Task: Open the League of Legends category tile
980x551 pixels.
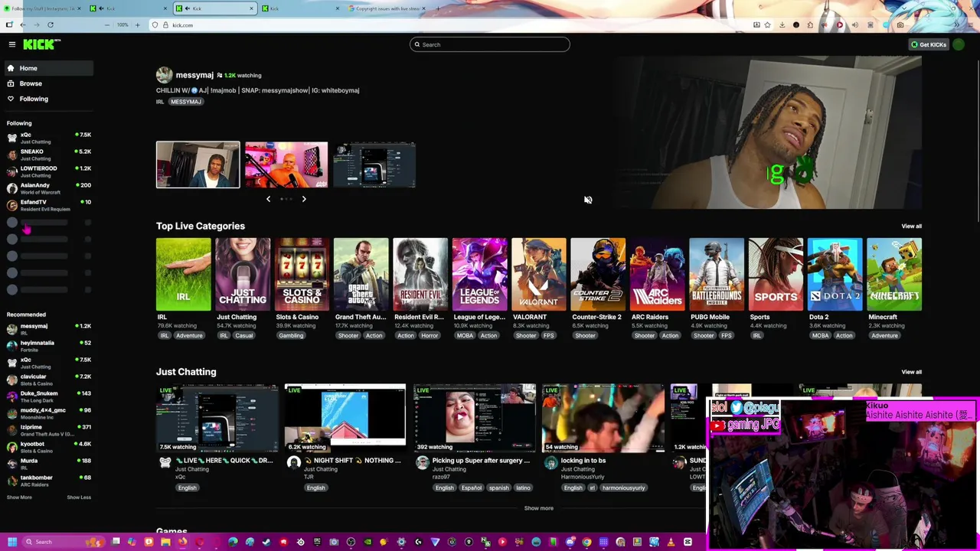Action: click(x=479, y=275)
